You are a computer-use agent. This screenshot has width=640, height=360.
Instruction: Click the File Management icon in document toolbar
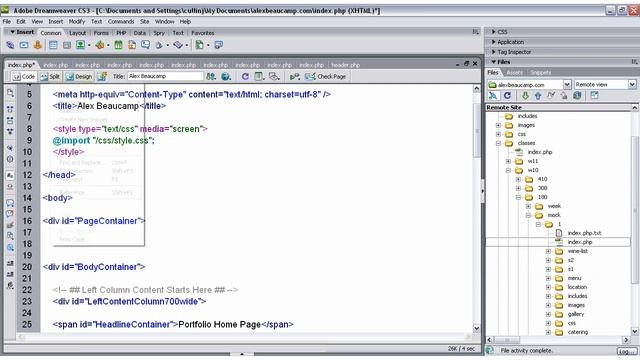pos(211,76)
